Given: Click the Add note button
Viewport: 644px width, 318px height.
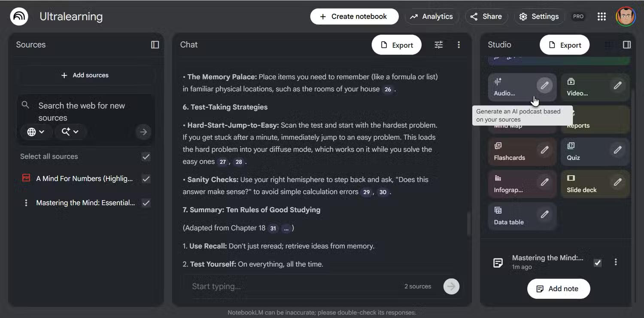Looking at the screenshot, I should tap(558, 289).
